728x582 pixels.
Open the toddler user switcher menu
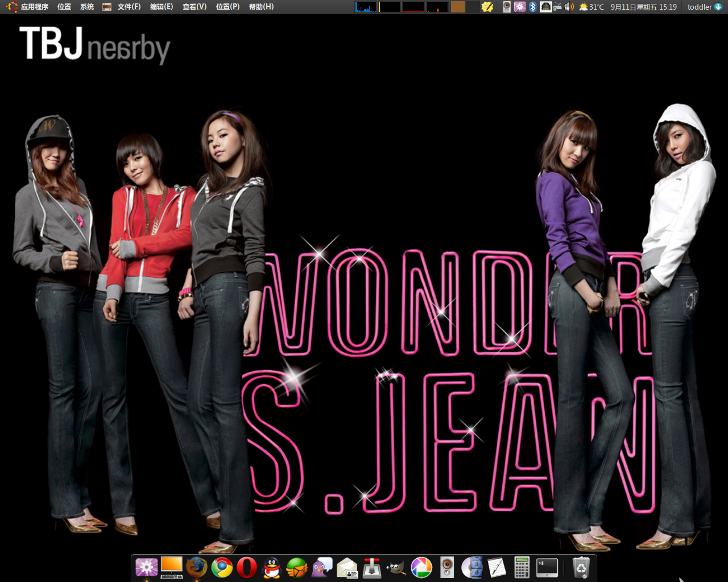coord(705,7)
